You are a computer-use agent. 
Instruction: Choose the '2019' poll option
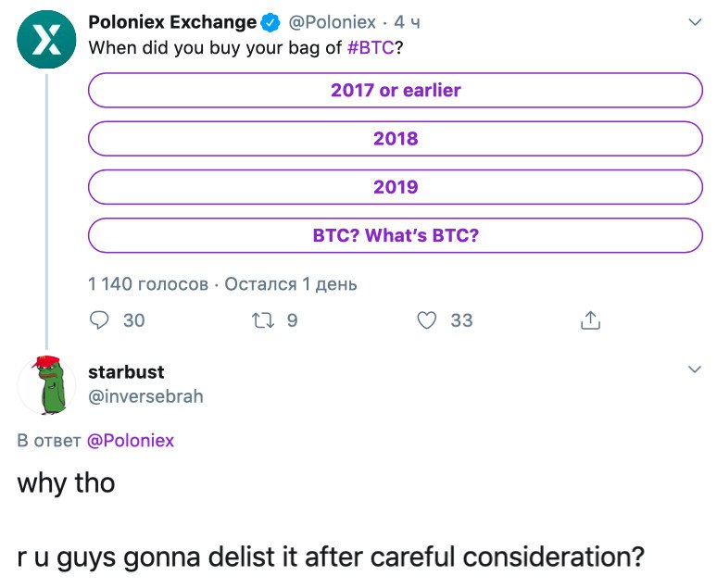coord(396,187)
